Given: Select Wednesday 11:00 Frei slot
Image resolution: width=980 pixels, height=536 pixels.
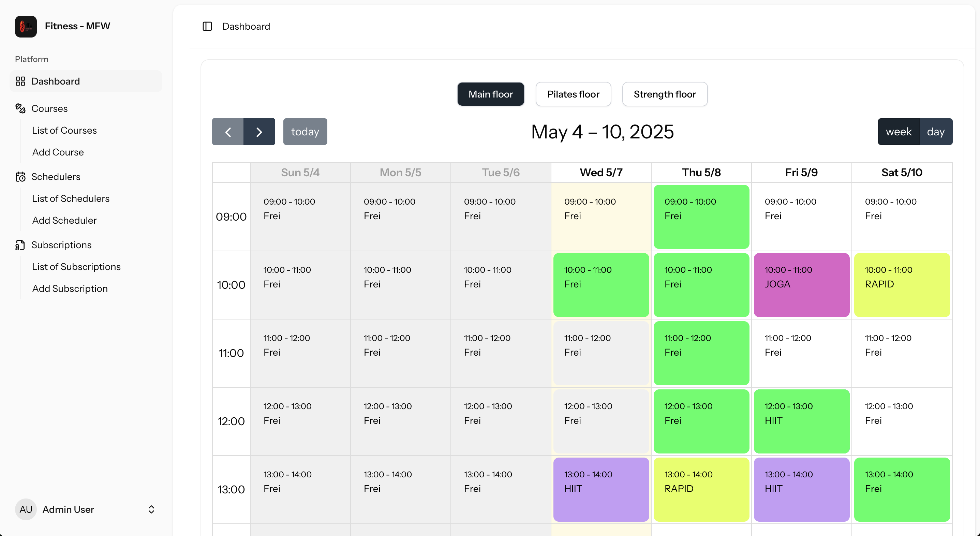Looking at the screenshot, I should point(601,353).
